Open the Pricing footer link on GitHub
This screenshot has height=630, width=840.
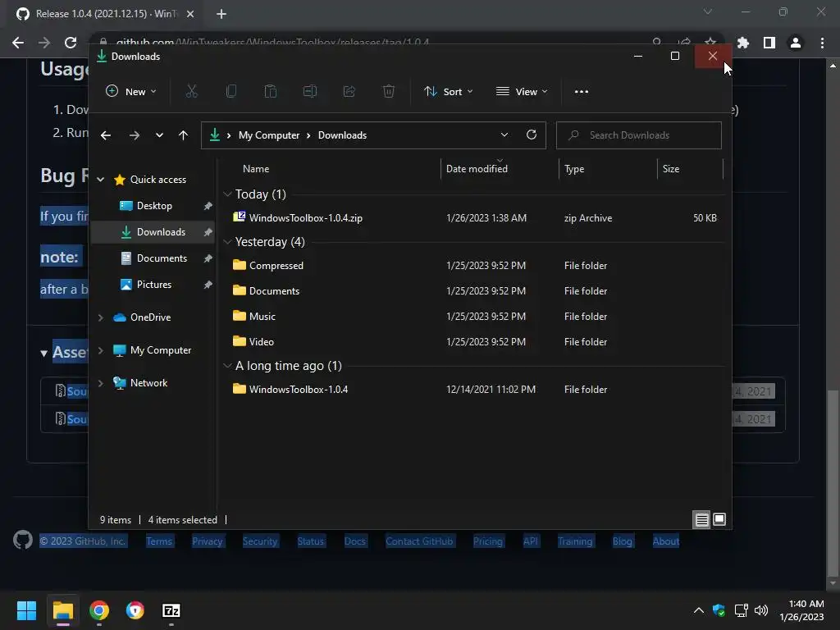[487, 541]
